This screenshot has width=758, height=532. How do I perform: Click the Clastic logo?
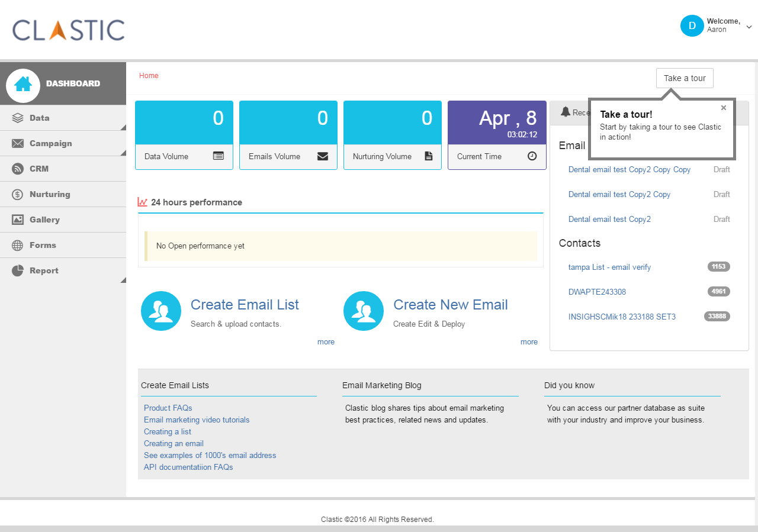(x=69, y=30)
